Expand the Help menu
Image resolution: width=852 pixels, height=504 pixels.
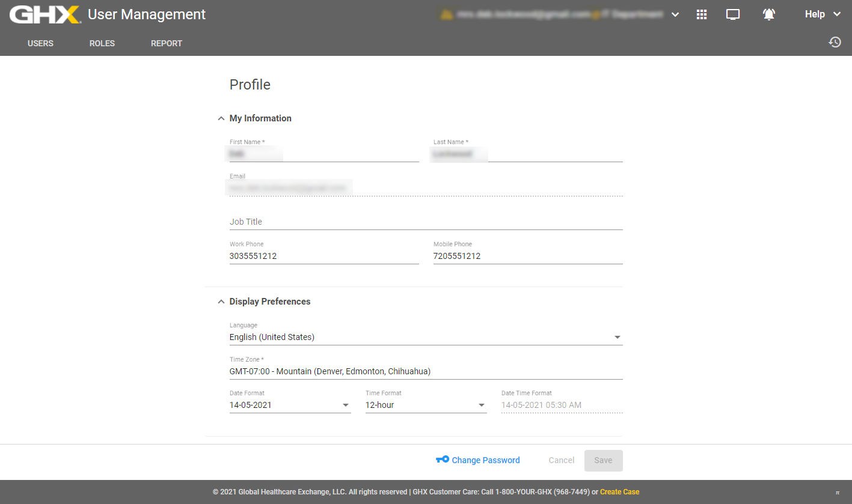823,14
